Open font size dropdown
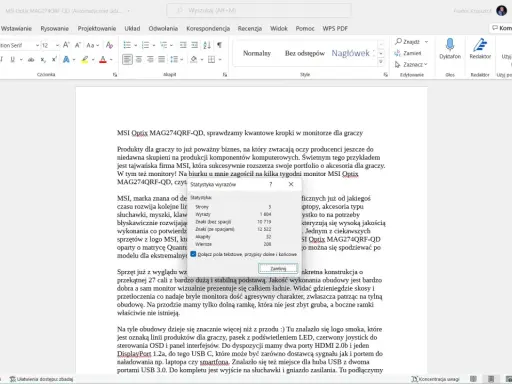This screenshot has height=384, width=512. click(57, 45)
